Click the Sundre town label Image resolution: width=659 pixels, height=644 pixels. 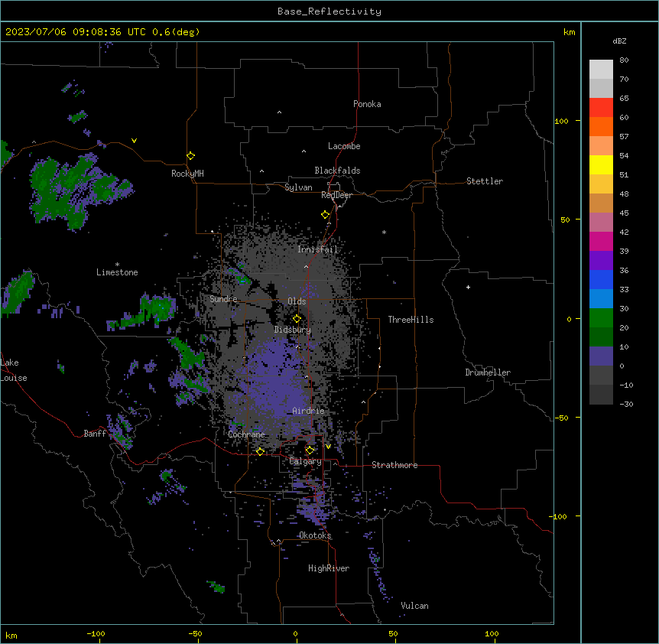(x=223, y=299)
